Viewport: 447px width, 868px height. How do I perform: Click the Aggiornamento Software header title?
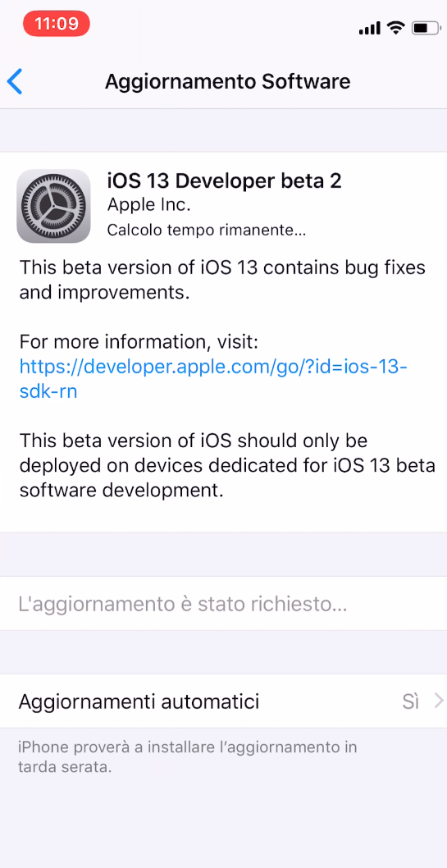pyautogui.click(x=227, y=81)
